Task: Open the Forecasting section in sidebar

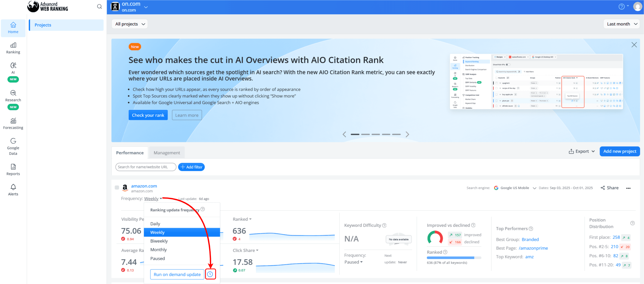Action: 13,123
